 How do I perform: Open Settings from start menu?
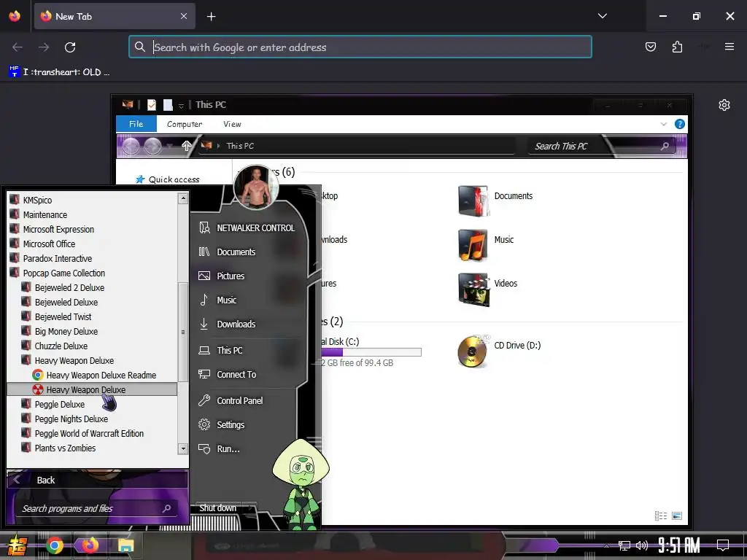coord(222,425)
